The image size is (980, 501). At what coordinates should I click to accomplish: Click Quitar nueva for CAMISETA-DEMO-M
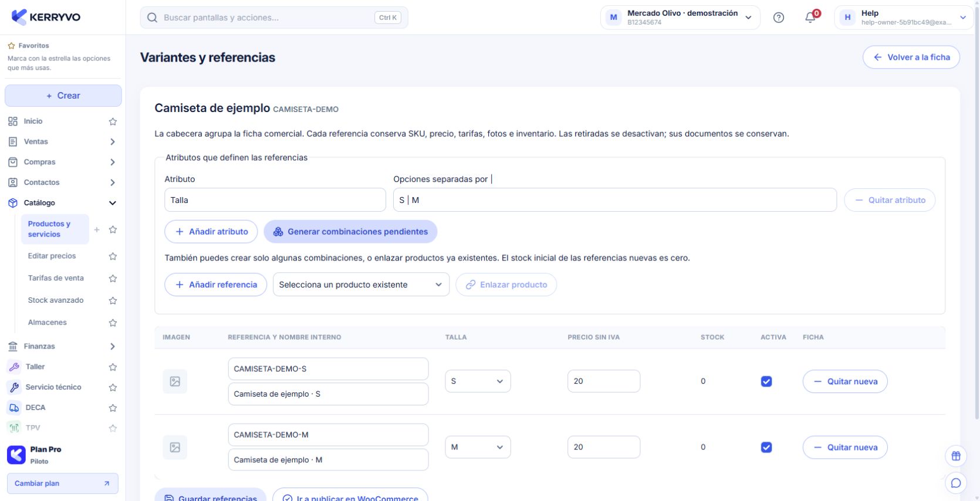coord(845,448)
